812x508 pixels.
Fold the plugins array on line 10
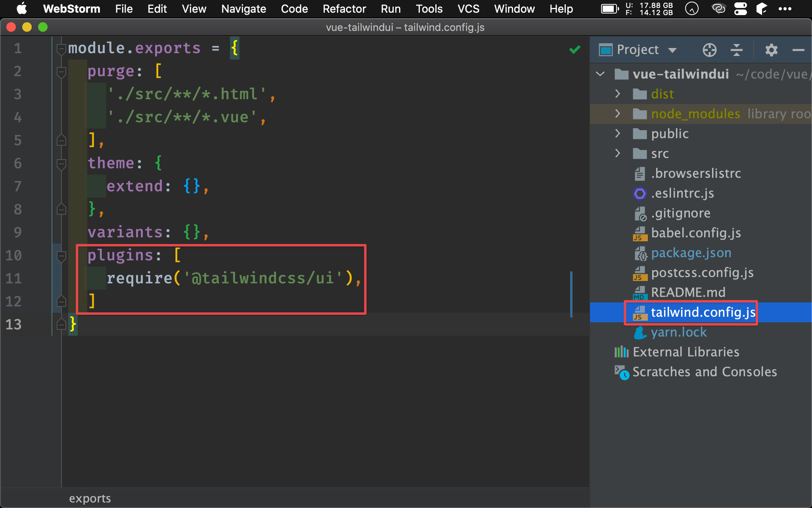(x=61, y=256)
